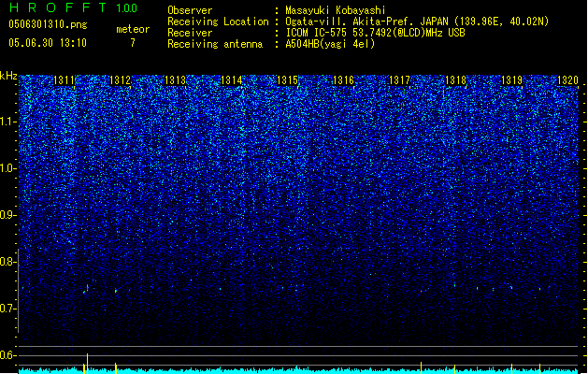Click the 1.1 kHz axis label
The height and width of the screenshot is (374, 588).
pos(8,122)
